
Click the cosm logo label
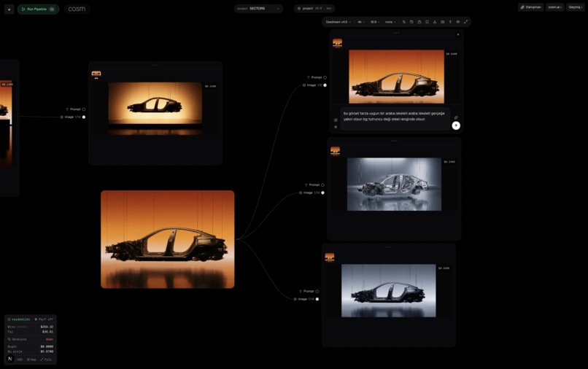77,9
